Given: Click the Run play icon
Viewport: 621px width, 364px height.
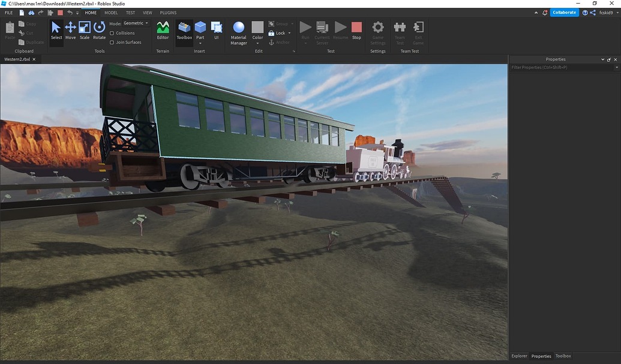Looking at the screenshot, I should pos(305,28).
